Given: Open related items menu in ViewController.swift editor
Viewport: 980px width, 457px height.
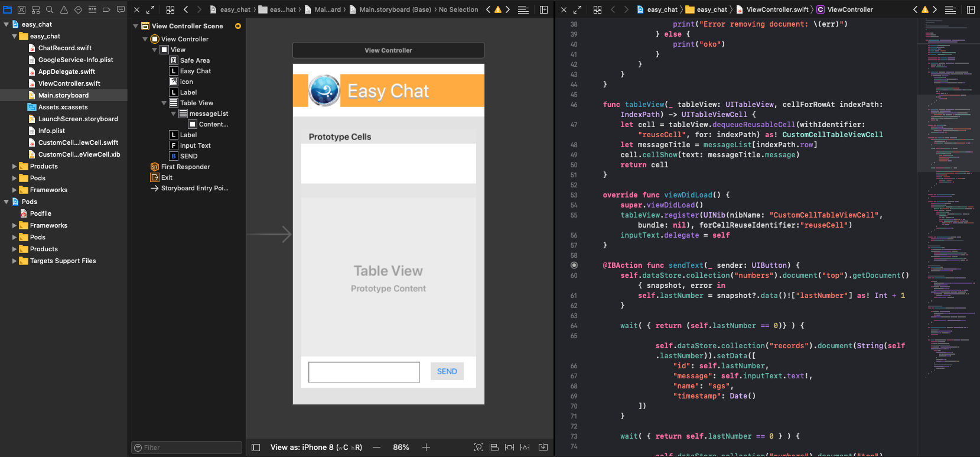Looking at the screenshot, I should [x=597, y=9].
